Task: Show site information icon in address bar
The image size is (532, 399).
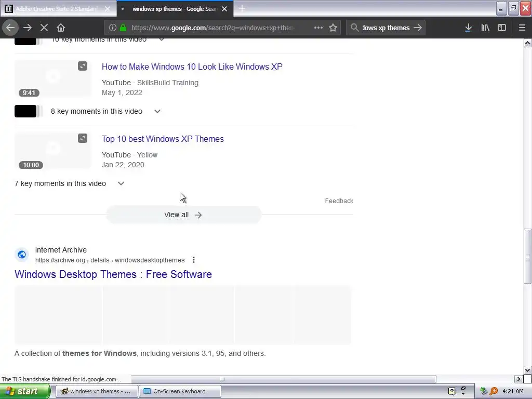Action: point(113,28)
